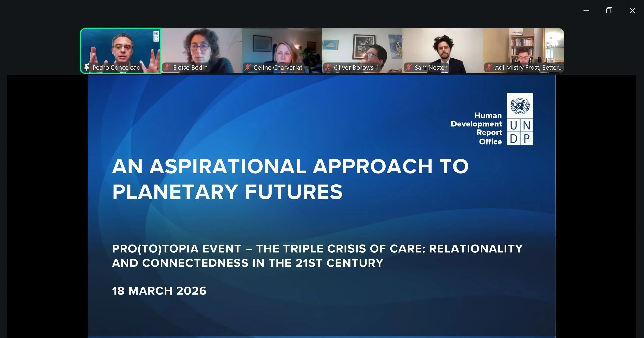Click the '18 March 2026' date text
The image size is (644, 338).
point(159,291)
